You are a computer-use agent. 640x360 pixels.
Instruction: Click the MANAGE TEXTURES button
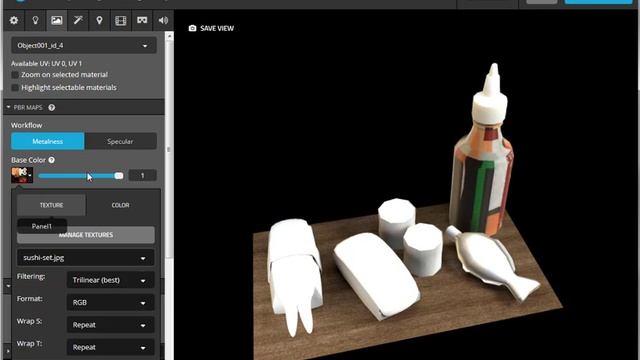(86, 235)
